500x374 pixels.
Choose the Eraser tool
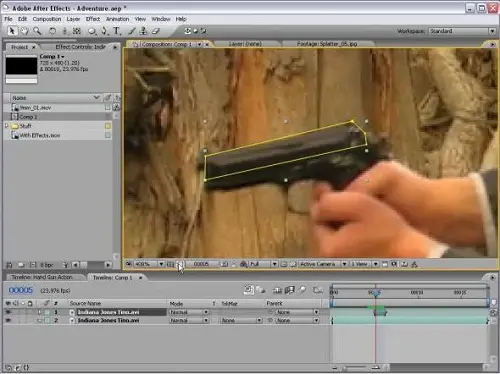(x=156, y=31)
